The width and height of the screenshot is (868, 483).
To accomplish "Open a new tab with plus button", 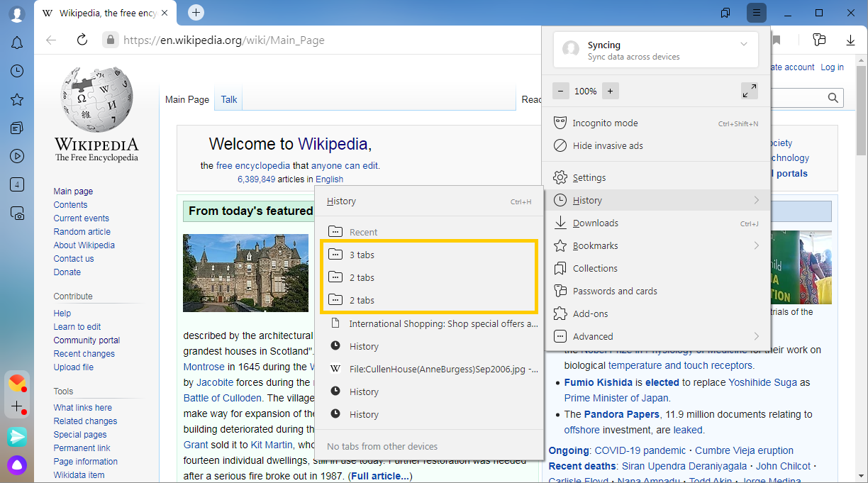I will 196,12.
